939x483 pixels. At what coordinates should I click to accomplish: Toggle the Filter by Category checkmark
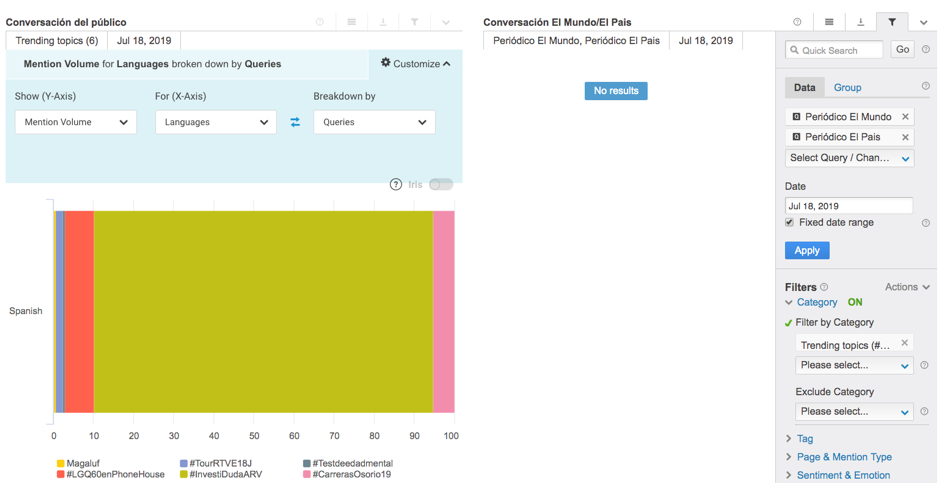point(788,323)
